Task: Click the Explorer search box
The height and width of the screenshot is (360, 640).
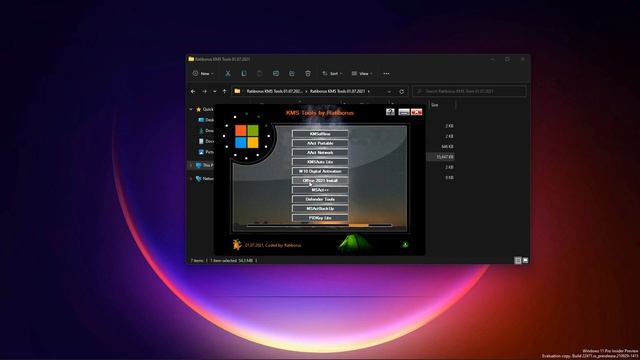Action: [x=469, y=91]
